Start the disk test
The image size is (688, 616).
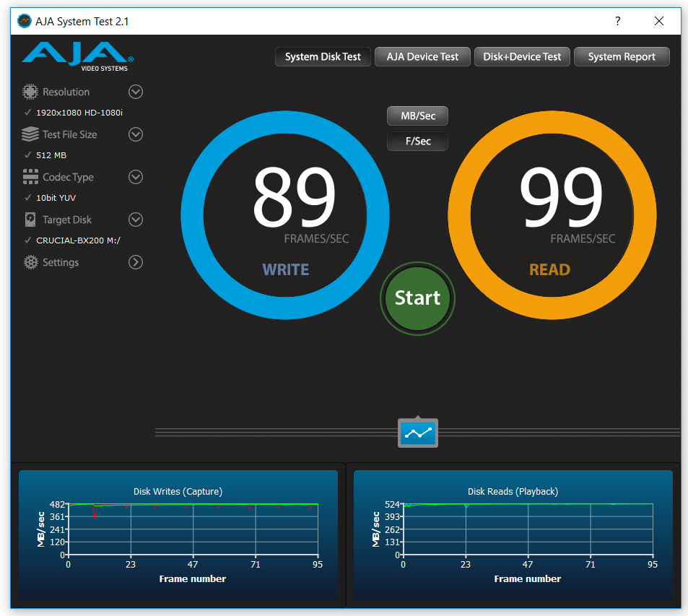(417, 298)
